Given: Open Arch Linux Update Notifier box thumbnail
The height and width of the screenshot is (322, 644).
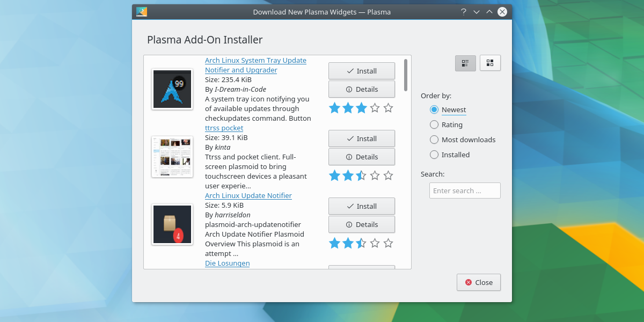Looking at the screenshot, I should pyautogui.click(x=172, y=224).
